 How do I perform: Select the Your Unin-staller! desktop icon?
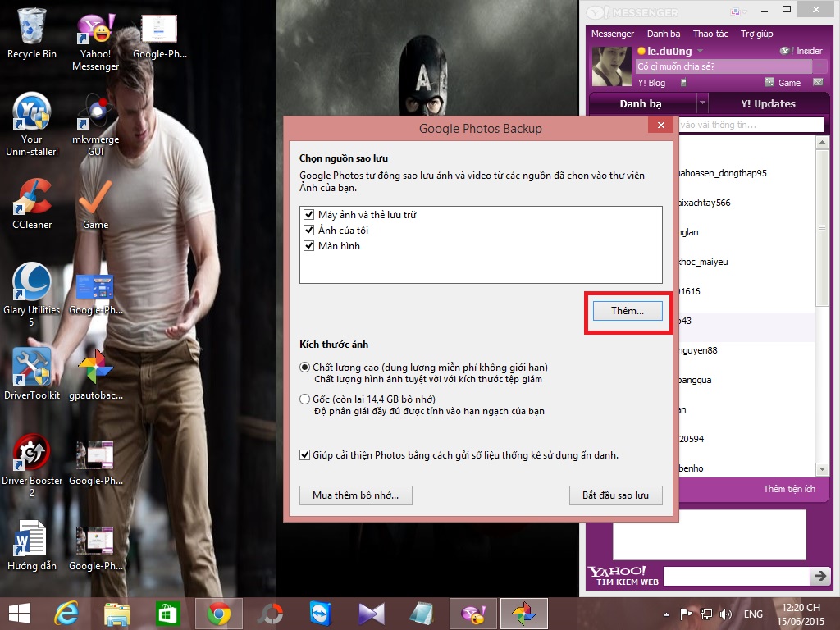[x=32, y=125]
